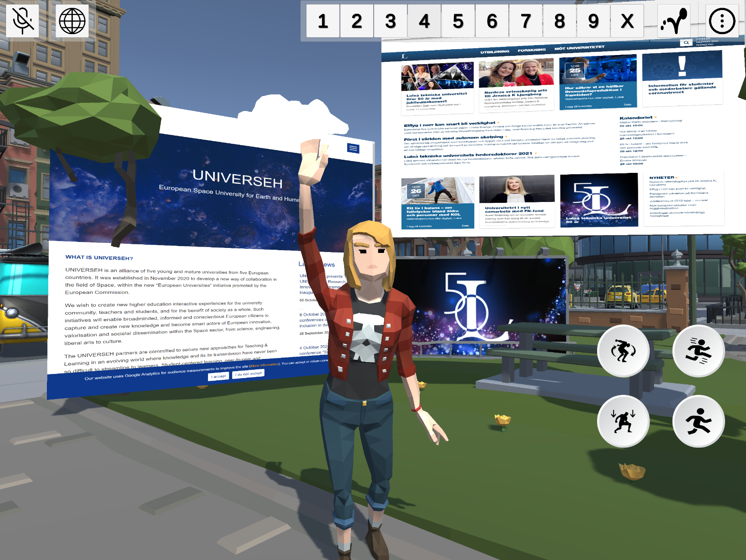Open MÖT UNIVERSITETET menu item
The image size is (746, 560).
tap(579, 48)
